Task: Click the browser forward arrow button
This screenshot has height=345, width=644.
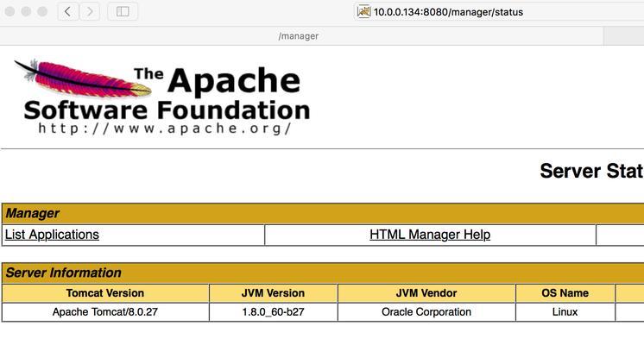Action: (x=89, y=11)
